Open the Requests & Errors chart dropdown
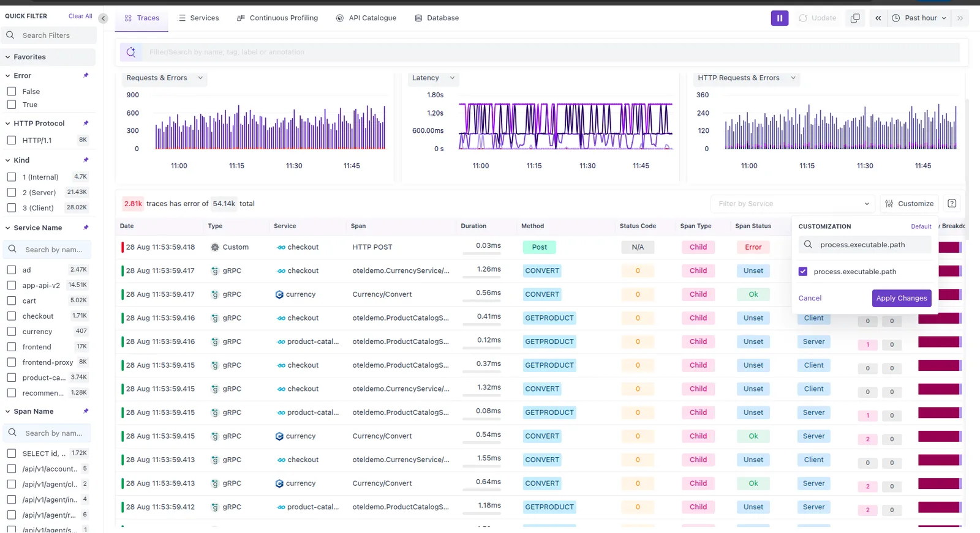The image size is (980, 533). point(164,78)
